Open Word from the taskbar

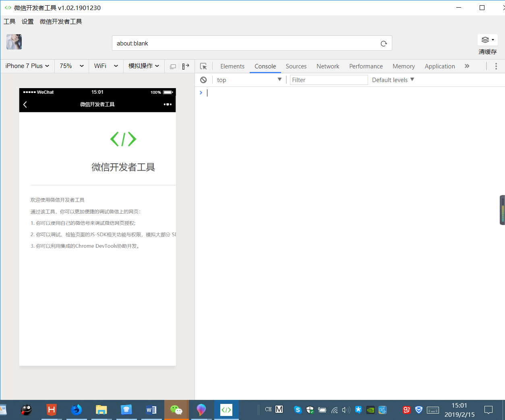pyautogui.click(x=151, y=410)
